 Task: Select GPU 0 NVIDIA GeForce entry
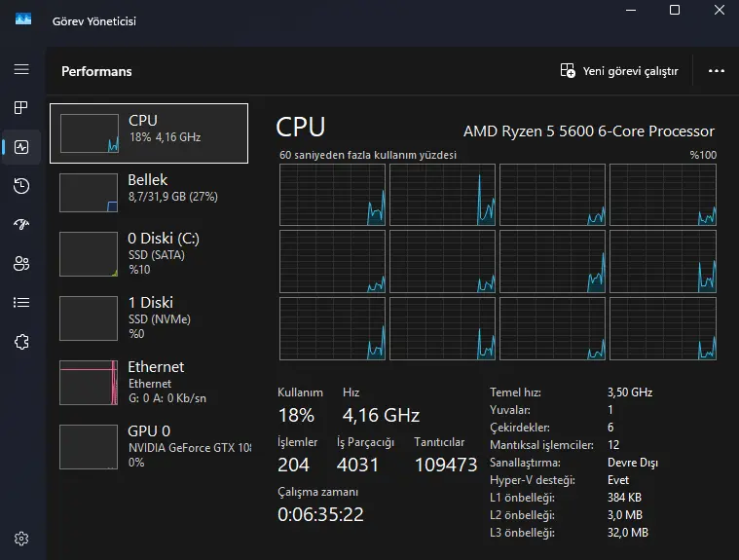click(149, 446)
